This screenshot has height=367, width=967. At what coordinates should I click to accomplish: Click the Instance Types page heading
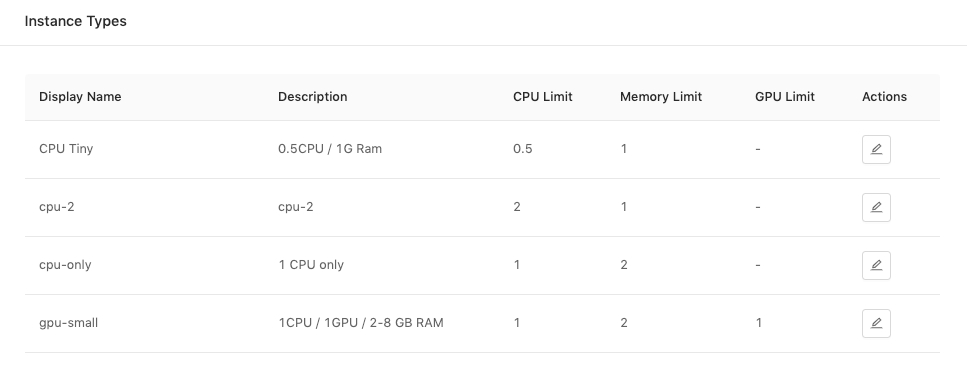click(75, 21)
